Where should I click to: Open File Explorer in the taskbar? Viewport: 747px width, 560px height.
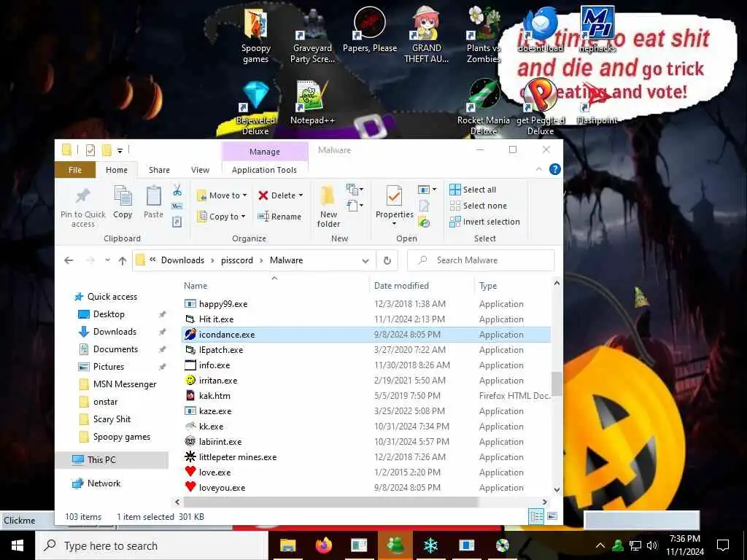[287, 545]
